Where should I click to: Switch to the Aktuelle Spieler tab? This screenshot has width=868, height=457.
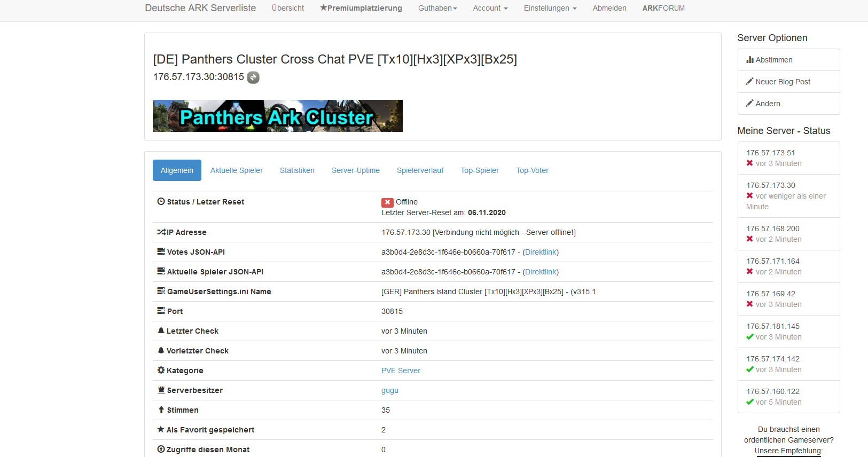click(237, 170)
